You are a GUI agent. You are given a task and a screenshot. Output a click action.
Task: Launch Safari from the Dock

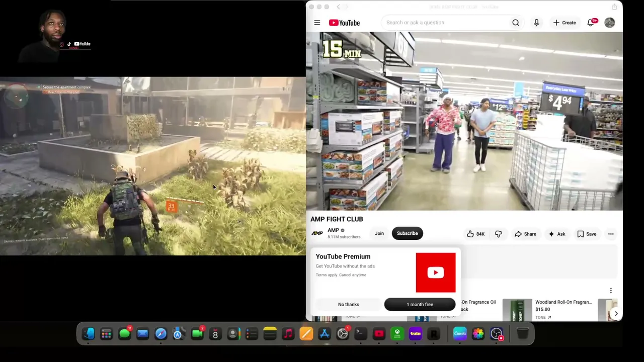160,333
